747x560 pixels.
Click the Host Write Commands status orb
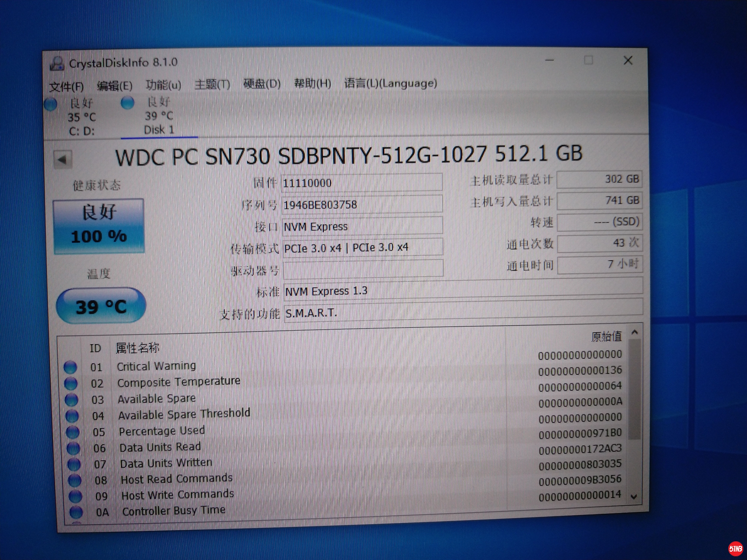pos(75,496)
